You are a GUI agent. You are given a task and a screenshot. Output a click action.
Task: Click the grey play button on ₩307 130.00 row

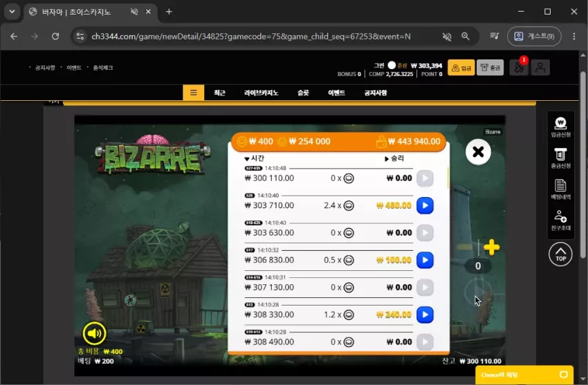click(425, 288)
